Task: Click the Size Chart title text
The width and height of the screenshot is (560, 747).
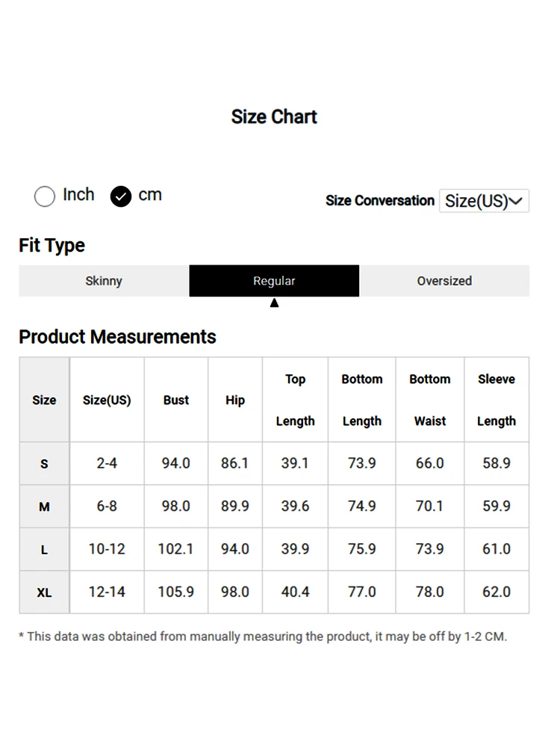Action: 274,117
